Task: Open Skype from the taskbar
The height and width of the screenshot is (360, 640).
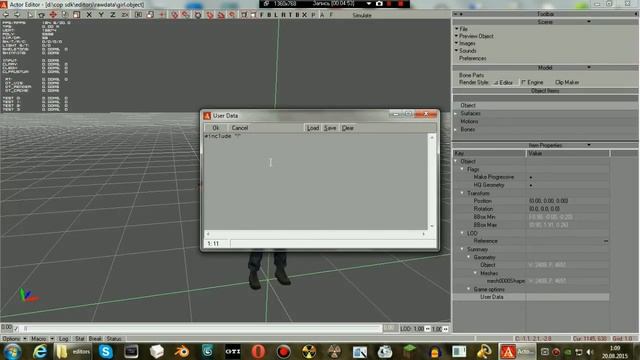Action: tap(106, 351)
